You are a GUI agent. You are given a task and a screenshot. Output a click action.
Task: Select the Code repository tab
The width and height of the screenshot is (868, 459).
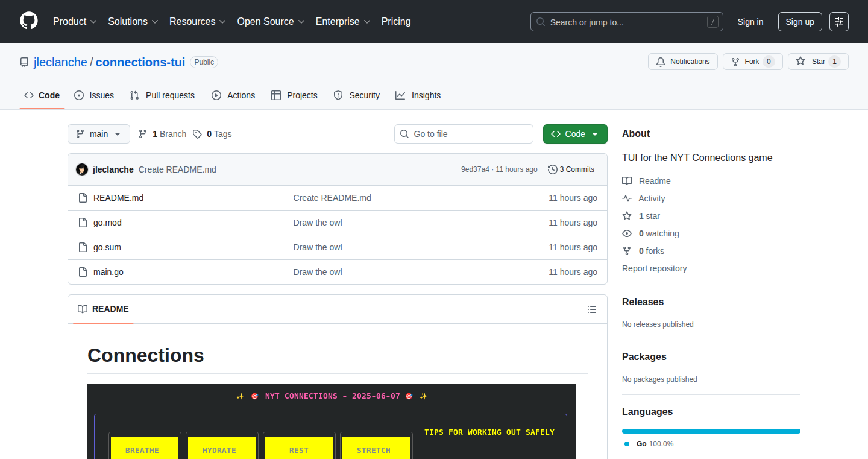click(x=42, y=95)
